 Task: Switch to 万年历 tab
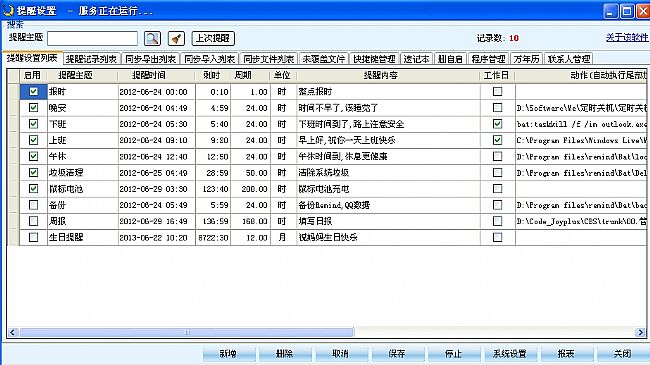coord(526,59)
